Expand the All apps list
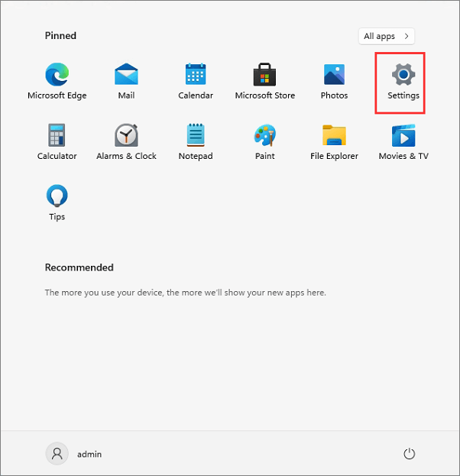460x476 pixels. pos(387,36)
